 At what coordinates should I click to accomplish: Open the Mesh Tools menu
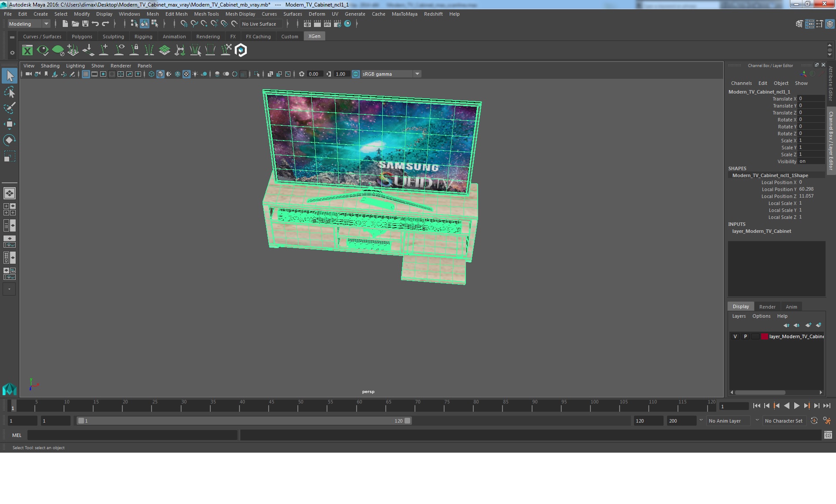pyautogui.click(x=206, y=14)
